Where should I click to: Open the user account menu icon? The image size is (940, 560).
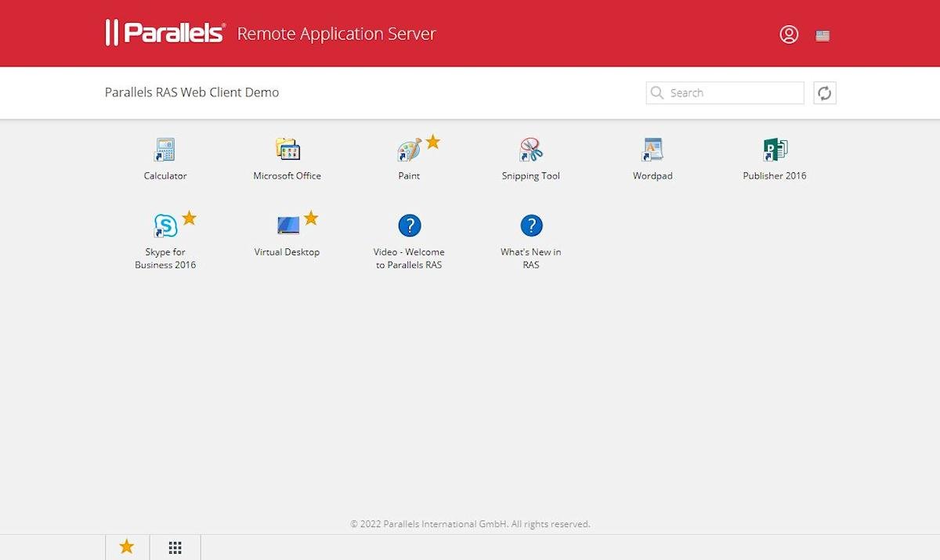pyautogui.click(x=789, y=34)
